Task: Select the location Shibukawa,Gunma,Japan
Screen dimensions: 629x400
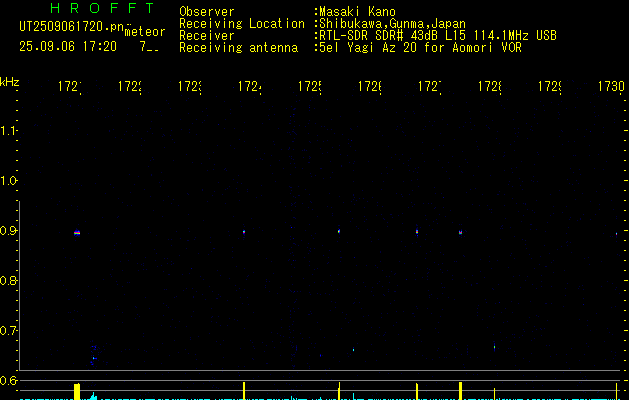Action: 392,24
